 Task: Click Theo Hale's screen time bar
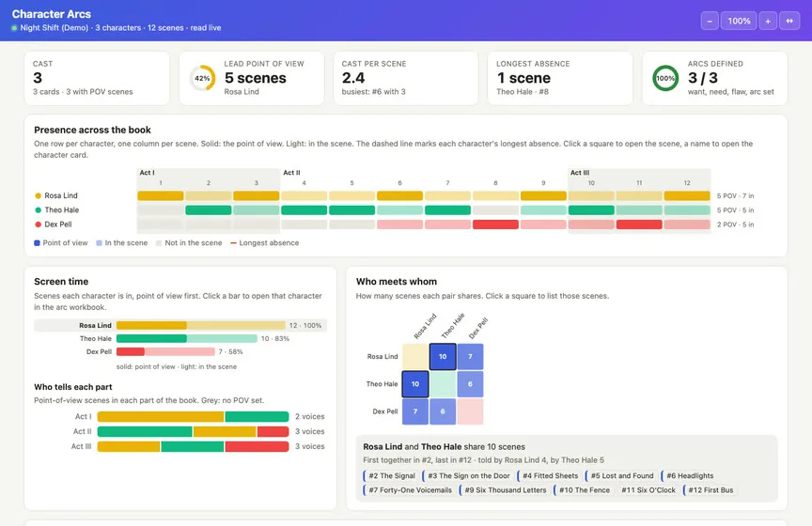(186, 338)
